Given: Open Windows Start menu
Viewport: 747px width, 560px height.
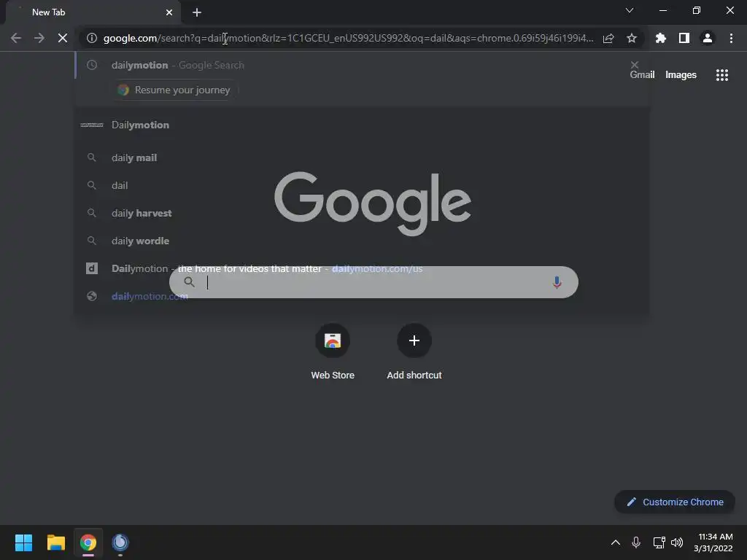Looking at the screenshot, I should [23, 542].
